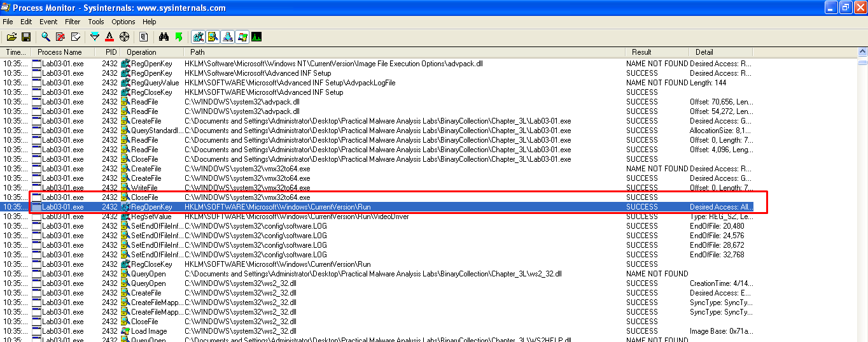Open the Options menu
The width and height of the screenshot is (868, 342).
[x=123, y=22]
